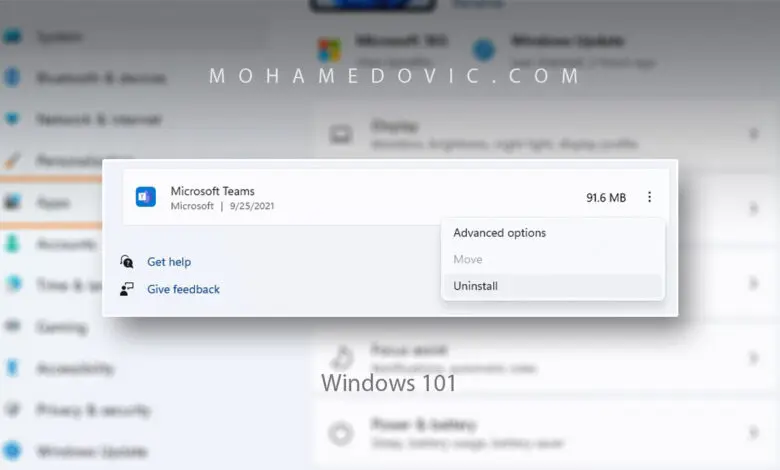Click the 91.6 MB size value
Viewport: 780px width, 470px height.
coord(606,197)
